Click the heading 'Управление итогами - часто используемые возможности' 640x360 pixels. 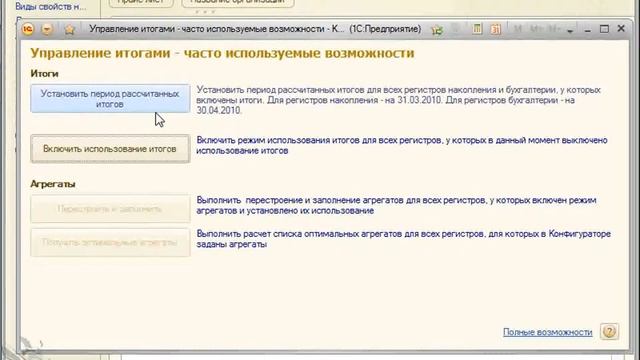pos(222,53)
